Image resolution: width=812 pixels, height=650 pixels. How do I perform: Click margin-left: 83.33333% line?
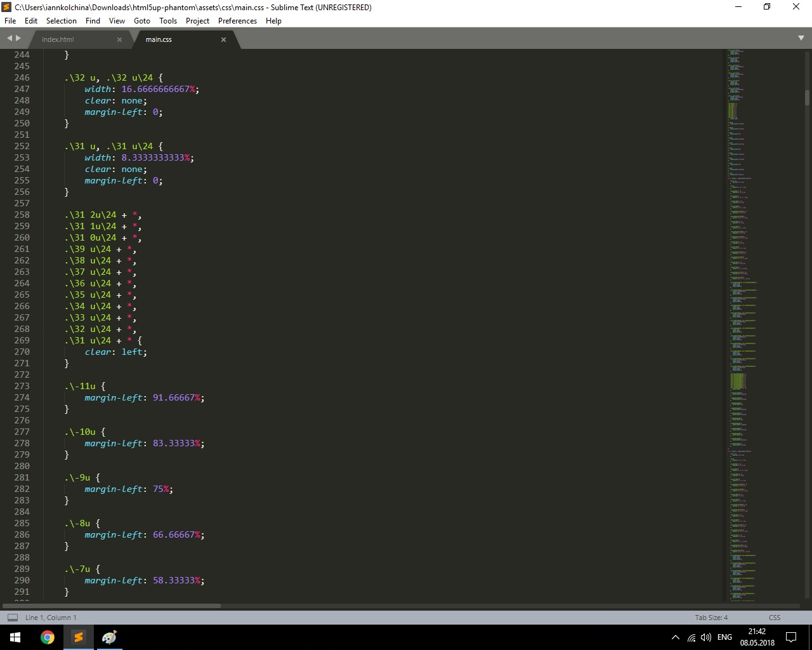145,443
